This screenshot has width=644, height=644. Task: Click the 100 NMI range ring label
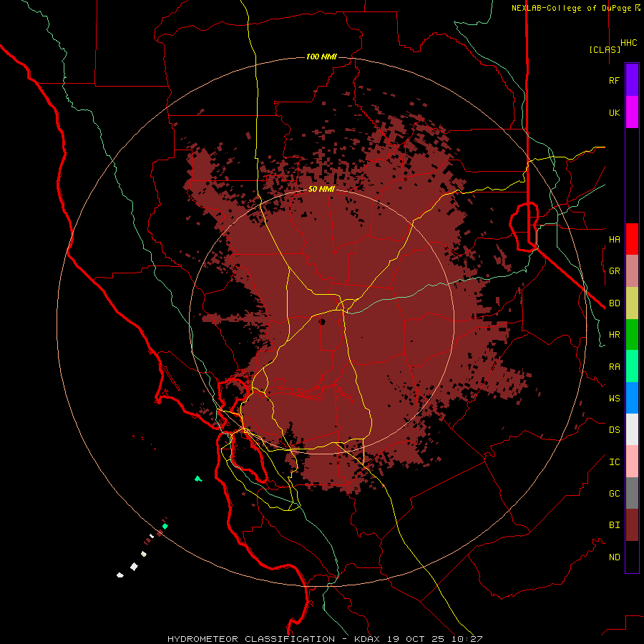point(321,57)
